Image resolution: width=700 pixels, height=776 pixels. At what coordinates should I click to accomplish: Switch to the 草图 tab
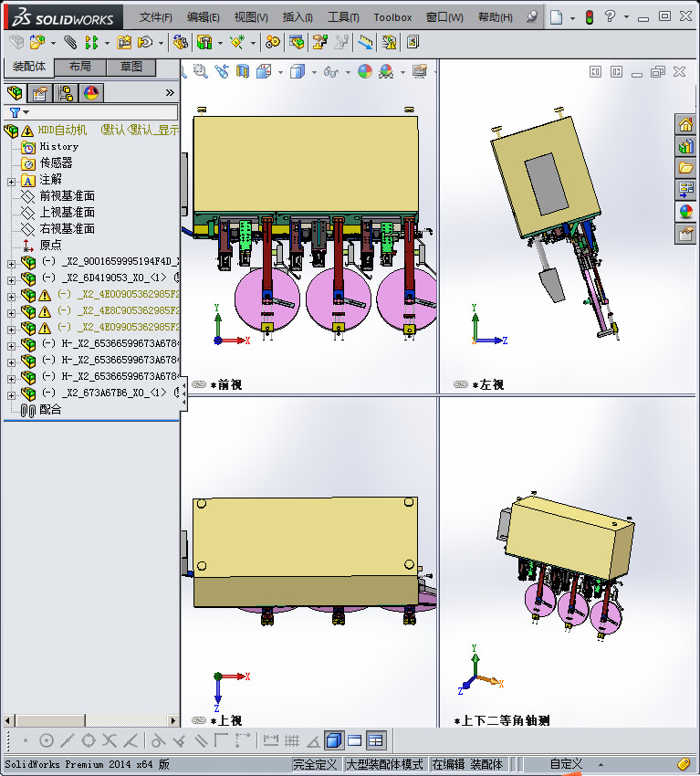tap(131, 67)
